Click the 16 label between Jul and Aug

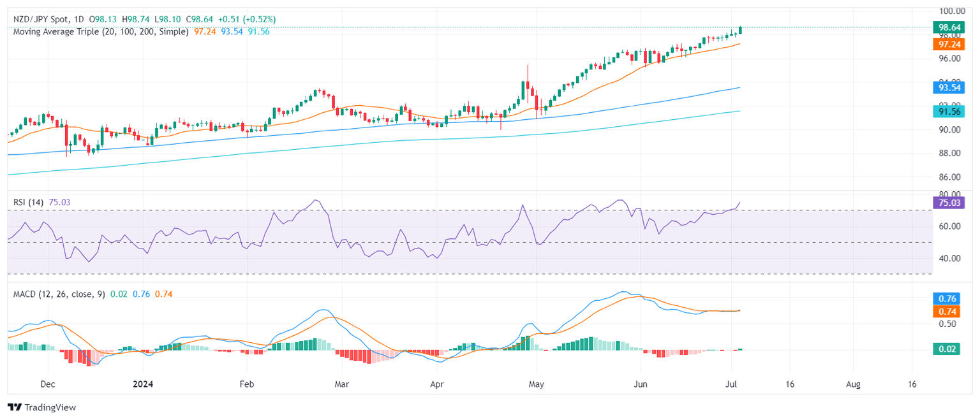[x=790, y=385]
